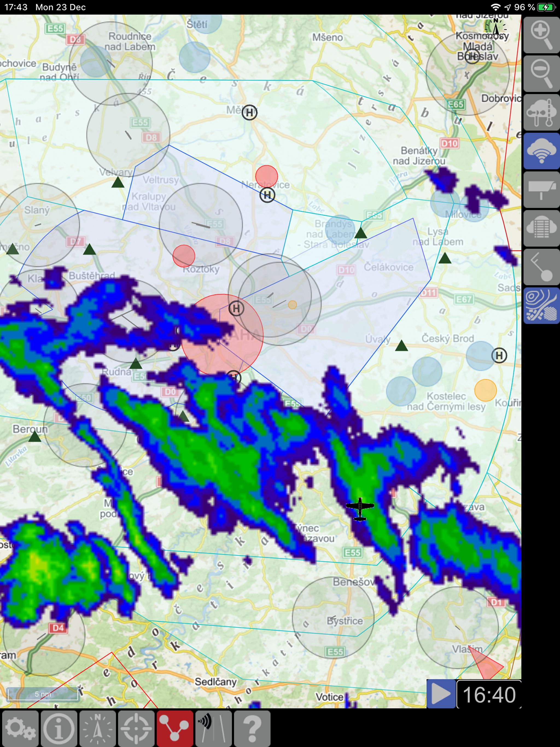560x747 pixels.
Task: Open the cloud text report button
Action: [x=541, y=228]
